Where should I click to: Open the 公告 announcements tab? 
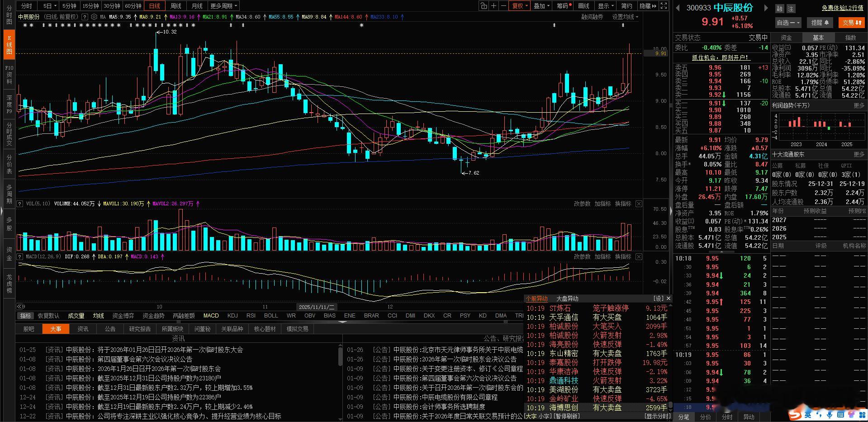click(x=110, y=329)
